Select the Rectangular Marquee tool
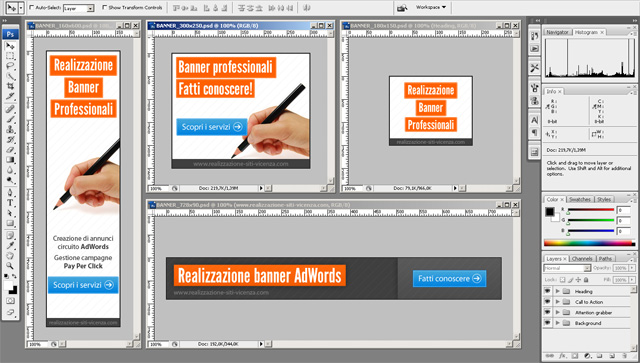This screenshot has height=363, width=640. pyautogui.click(x=10, y=56)
